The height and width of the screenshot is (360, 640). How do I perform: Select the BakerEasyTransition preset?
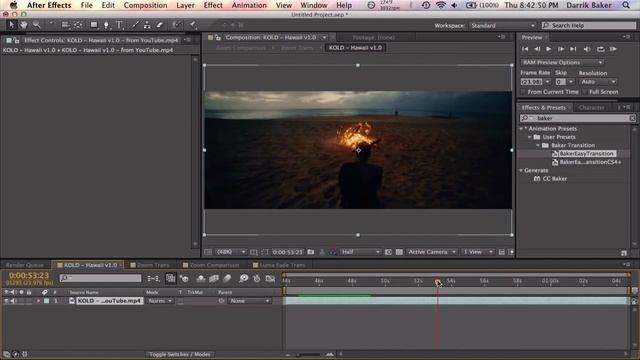pyautogui.click(x=587, y=153)
